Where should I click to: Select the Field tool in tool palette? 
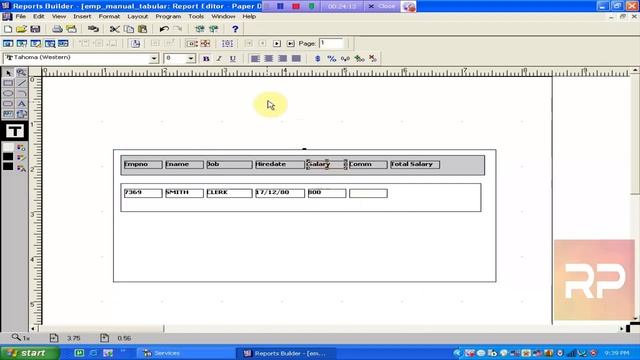(8, 113)
